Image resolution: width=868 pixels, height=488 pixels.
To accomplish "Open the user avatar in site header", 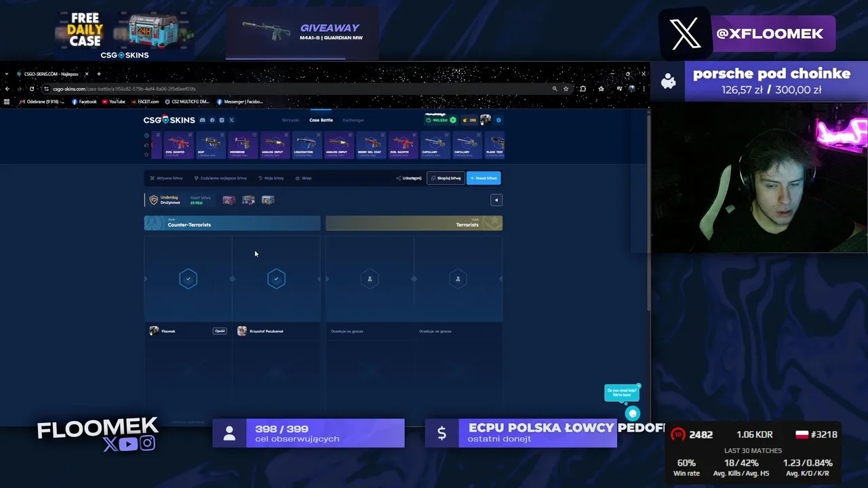I will [x=486, y=120].
